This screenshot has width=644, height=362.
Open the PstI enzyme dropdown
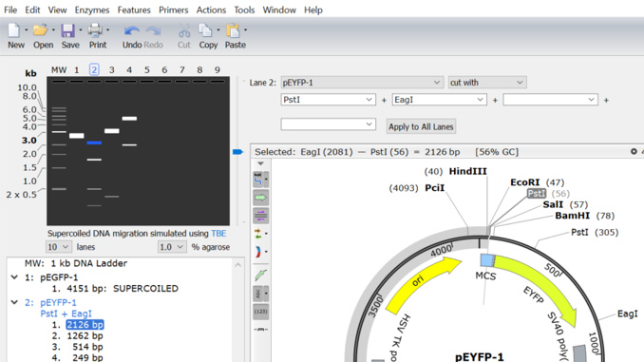tap(328, 100)
